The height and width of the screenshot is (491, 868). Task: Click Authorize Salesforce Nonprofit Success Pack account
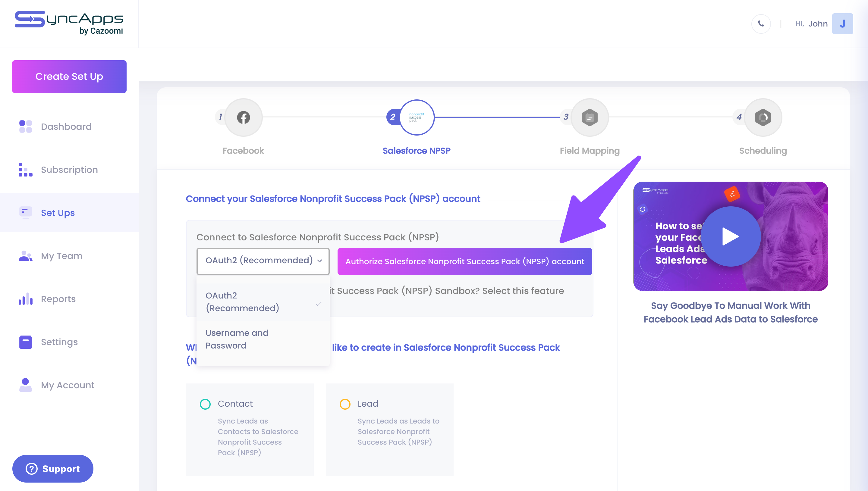[464, 261]
